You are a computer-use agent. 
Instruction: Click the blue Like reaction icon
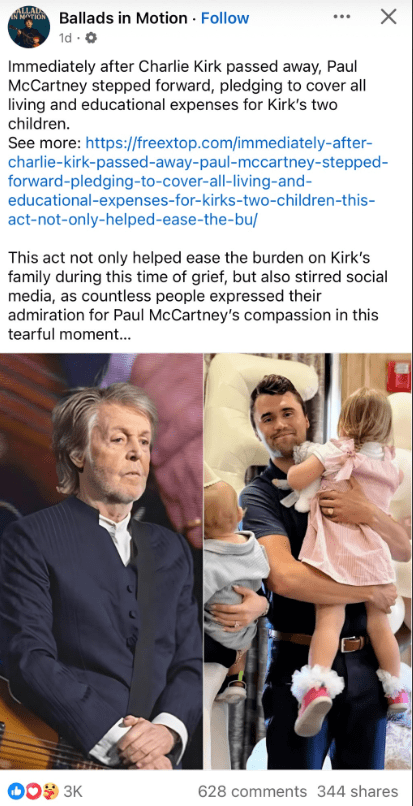(x=15, y=791)
